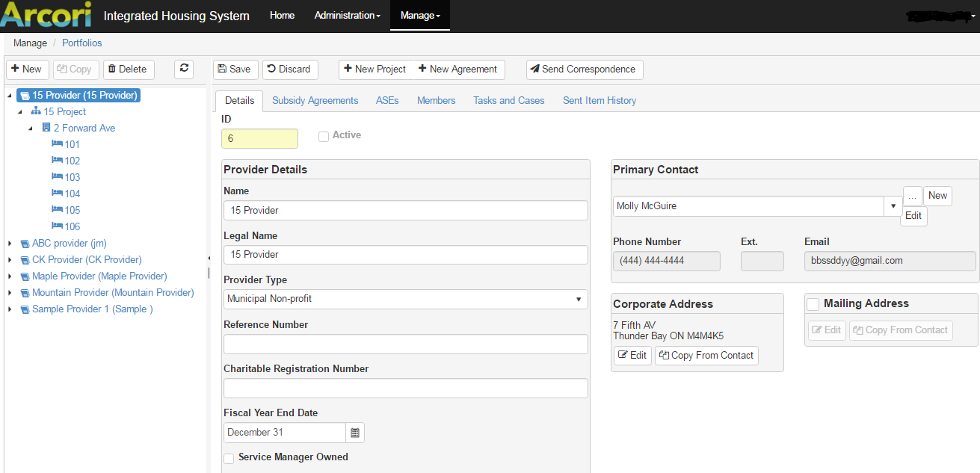Click the Primary Contact Edit button
Screen dimensions: 980x473
pyautogui.click(x=913, y=216)
